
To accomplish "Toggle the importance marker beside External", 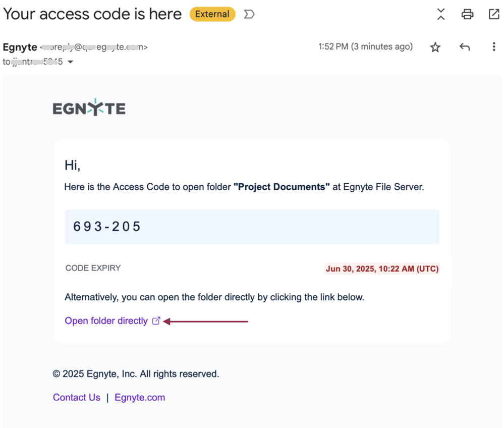I will coord(249,14).
